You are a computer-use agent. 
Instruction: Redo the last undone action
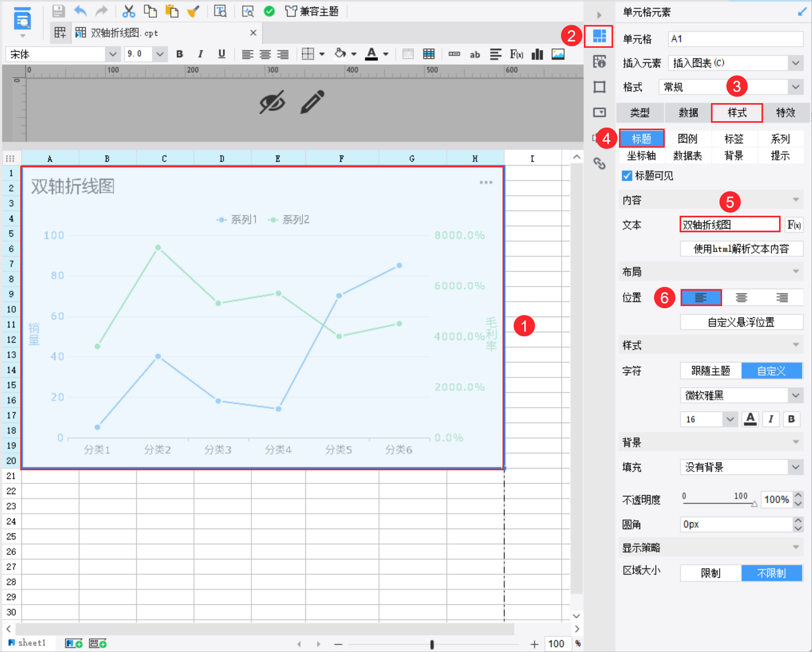(x=101, y=11)
